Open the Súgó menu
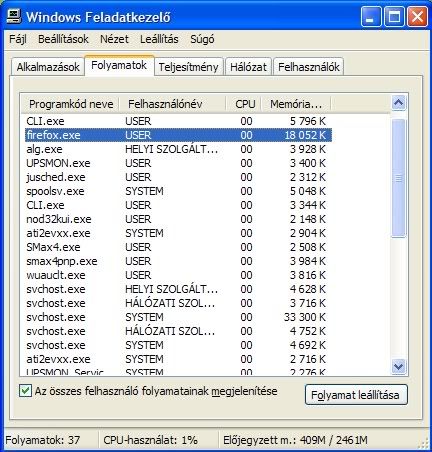Viewport: 432px width, 452px height. click(x=202, y=39)
